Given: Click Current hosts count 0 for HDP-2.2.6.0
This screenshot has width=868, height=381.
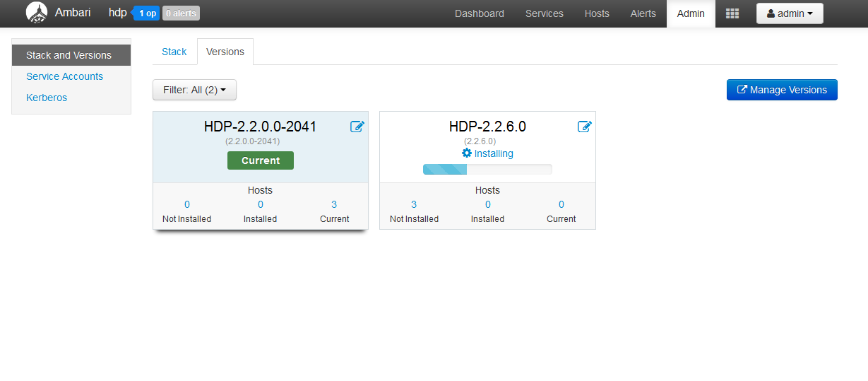Looking at the screenshot, I should pyautogui.click(x=561, y=204).
